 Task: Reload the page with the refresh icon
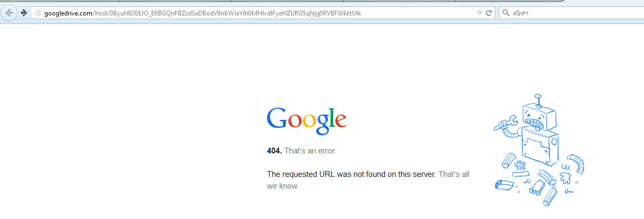click(489, 13)
